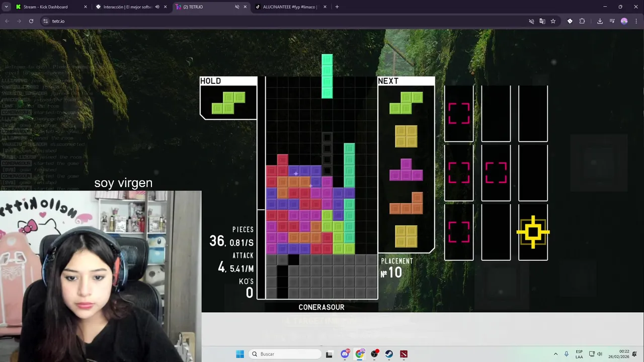Mute audio on the Interacción tab
The width and height of the screenshot is (644, 362).
pyautogui.click(x=157, y=7)
